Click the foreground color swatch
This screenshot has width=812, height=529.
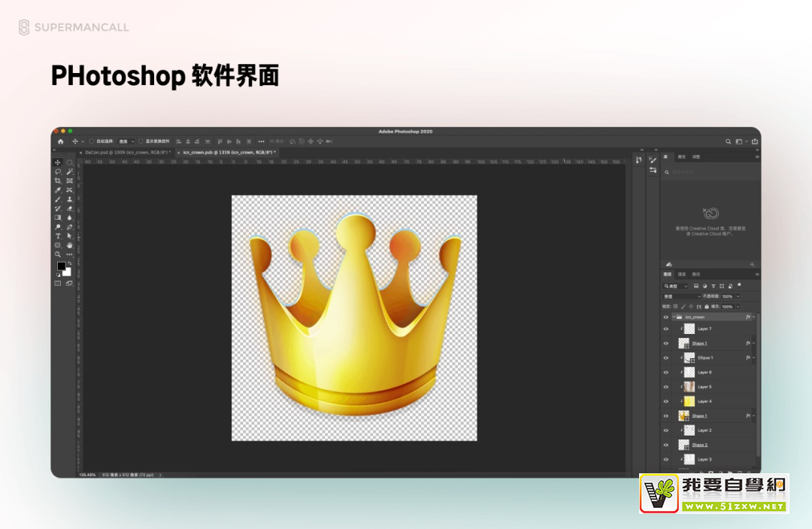pyautogui.click(x=61, y=266)
